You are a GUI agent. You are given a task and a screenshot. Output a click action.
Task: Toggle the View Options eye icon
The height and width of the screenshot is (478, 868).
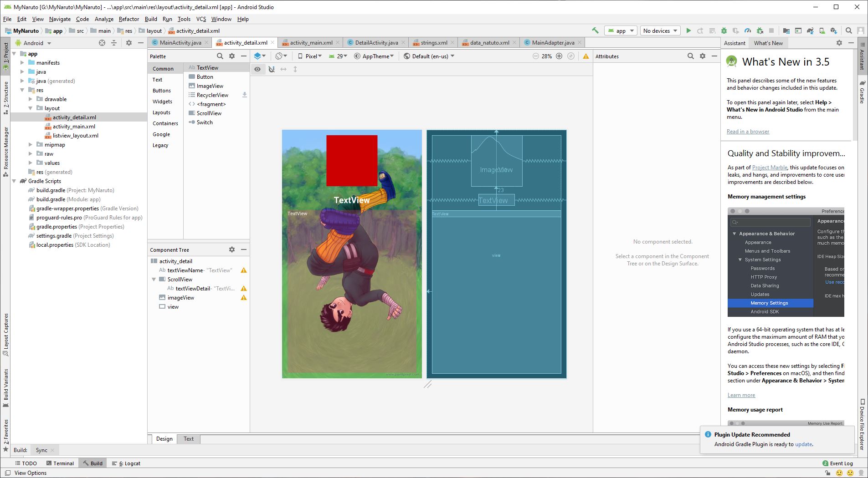point(257,69)
